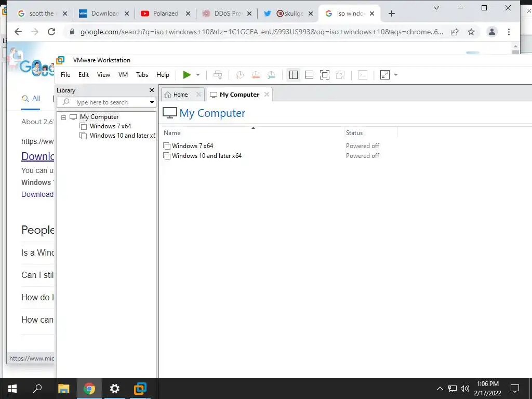532x399 pixels.
Task: Close the Polarized YouTube tab
Action: tap(188, 14)
